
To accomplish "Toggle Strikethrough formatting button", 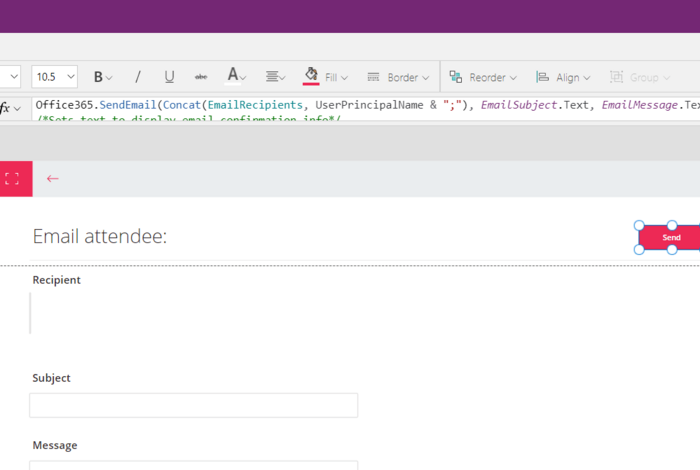I will pos(200,77).
